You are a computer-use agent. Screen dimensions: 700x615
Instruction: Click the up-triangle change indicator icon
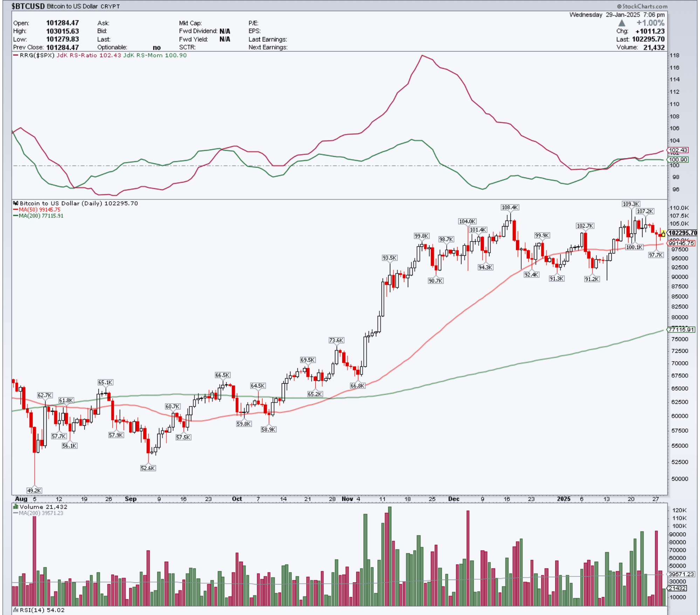622,23
